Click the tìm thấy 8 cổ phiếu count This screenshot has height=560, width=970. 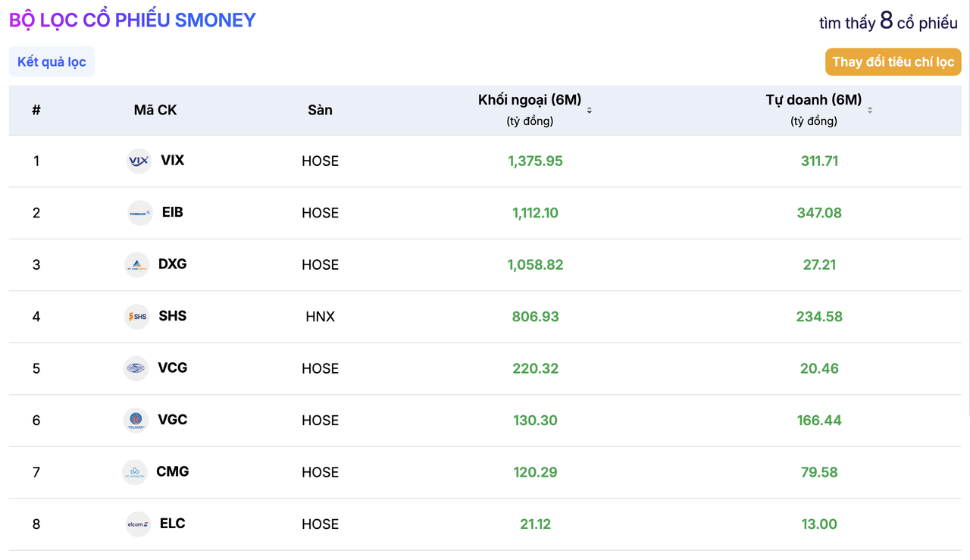point(888,22)
